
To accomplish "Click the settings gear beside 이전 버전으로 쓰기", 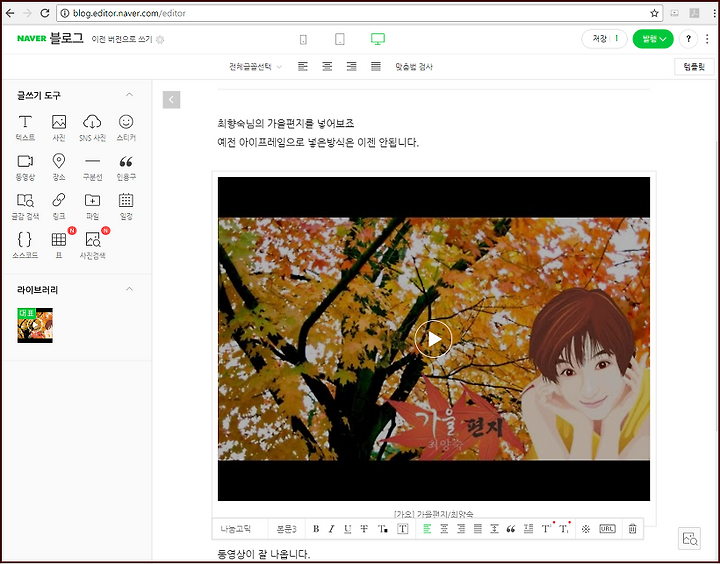I will [160, 39].
